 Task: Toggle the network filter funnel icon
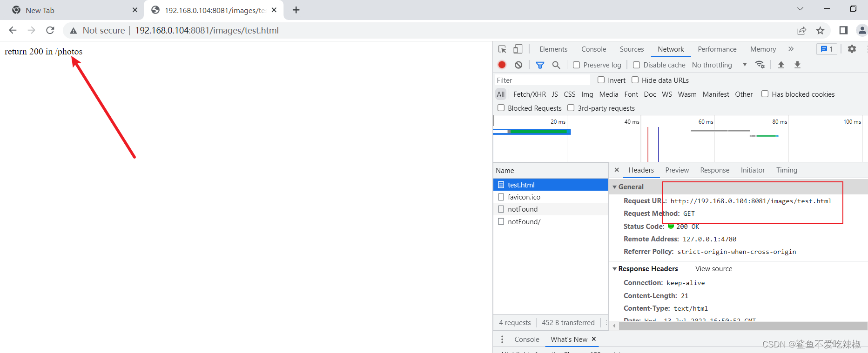coord(540,65)
